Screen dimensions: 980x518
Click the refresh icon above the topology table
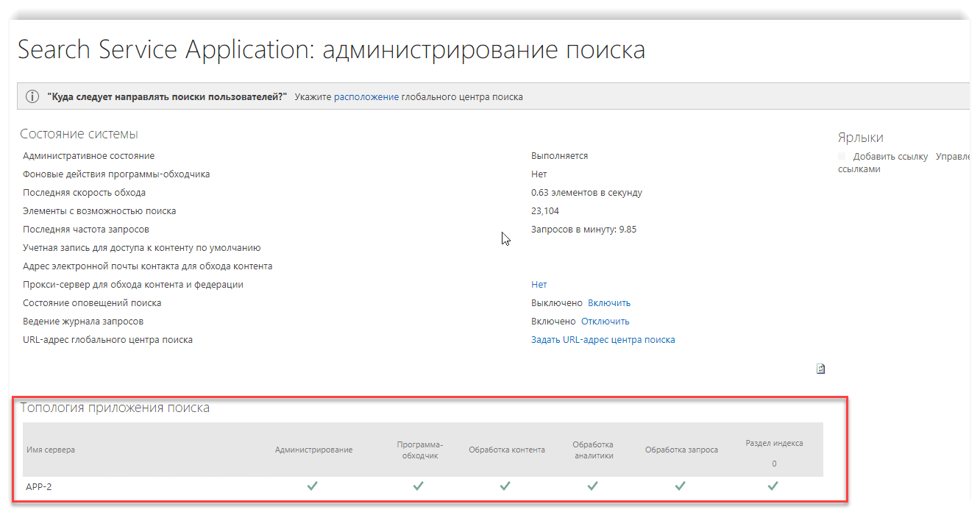click(820, 369)
